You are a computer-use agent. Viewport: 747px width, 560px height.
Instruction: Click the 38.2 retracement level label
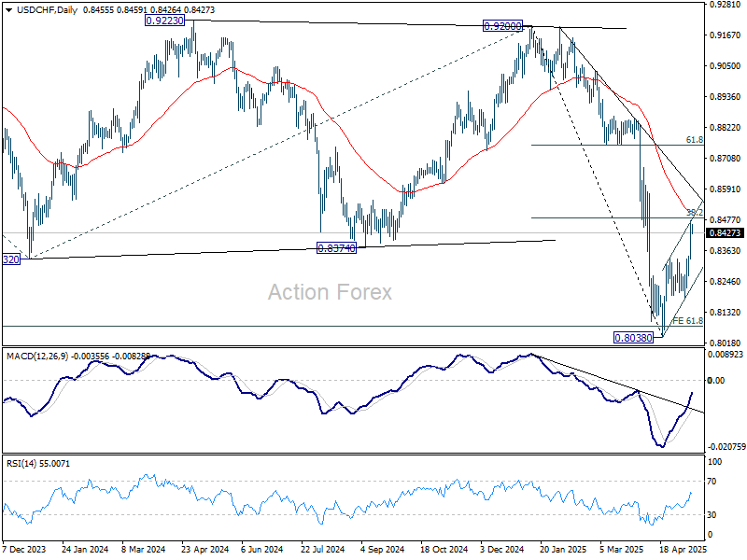[694, 213]
